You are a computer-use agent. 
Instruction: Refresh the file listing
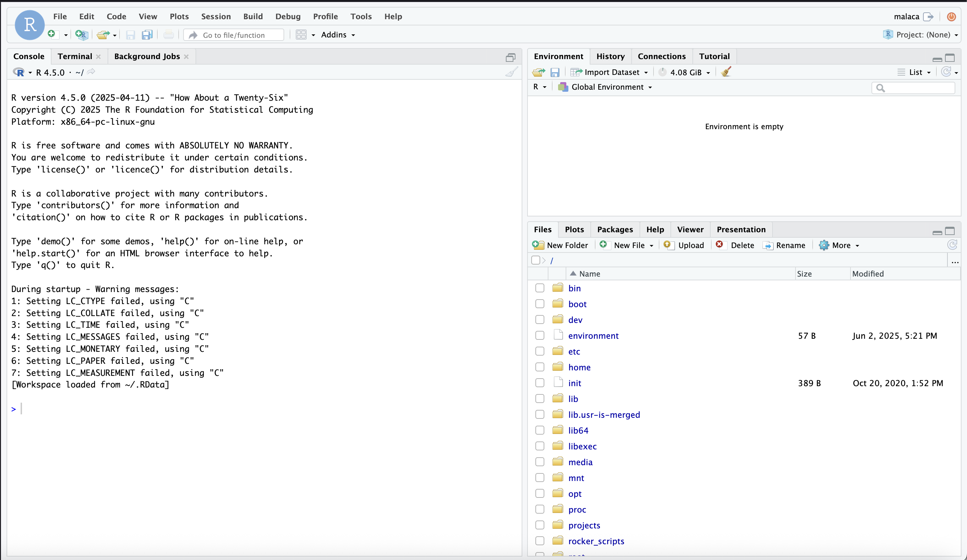[x=952, y=245]
